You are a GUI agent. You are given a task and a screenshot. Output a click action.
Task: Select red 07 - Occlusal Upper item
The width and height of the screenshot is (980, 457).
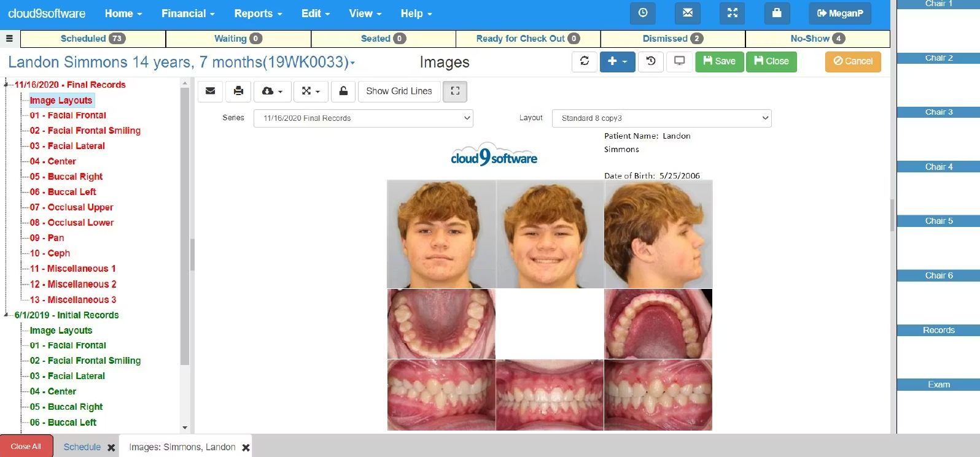[x=71, y=207]
